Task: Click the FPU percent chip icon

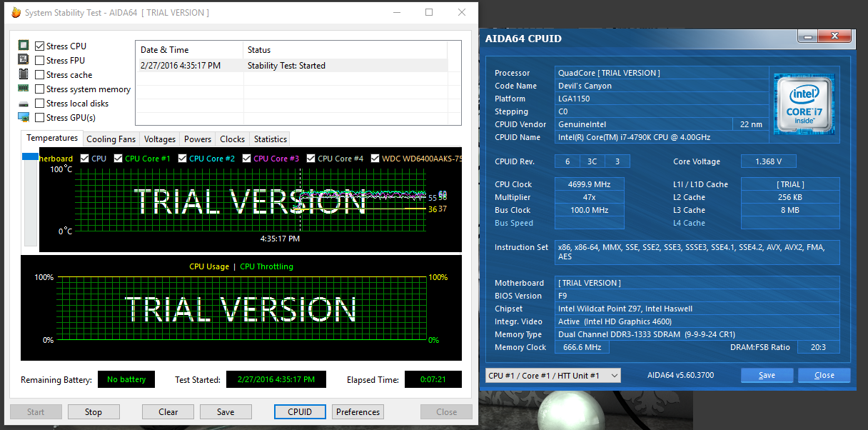Action: click(x=24, y=60)
